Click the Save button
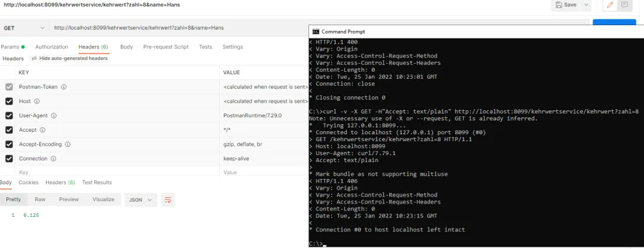 point(565,5)
